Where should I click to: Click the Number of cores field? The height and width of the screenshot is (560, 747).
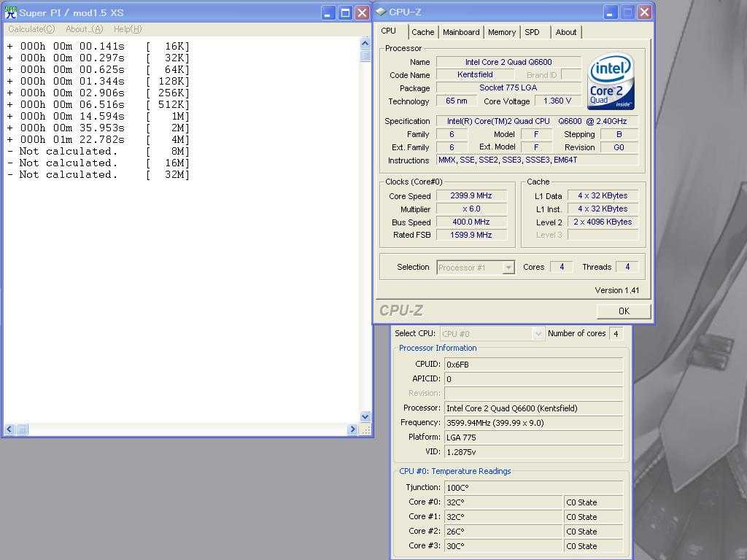[616, 334]
